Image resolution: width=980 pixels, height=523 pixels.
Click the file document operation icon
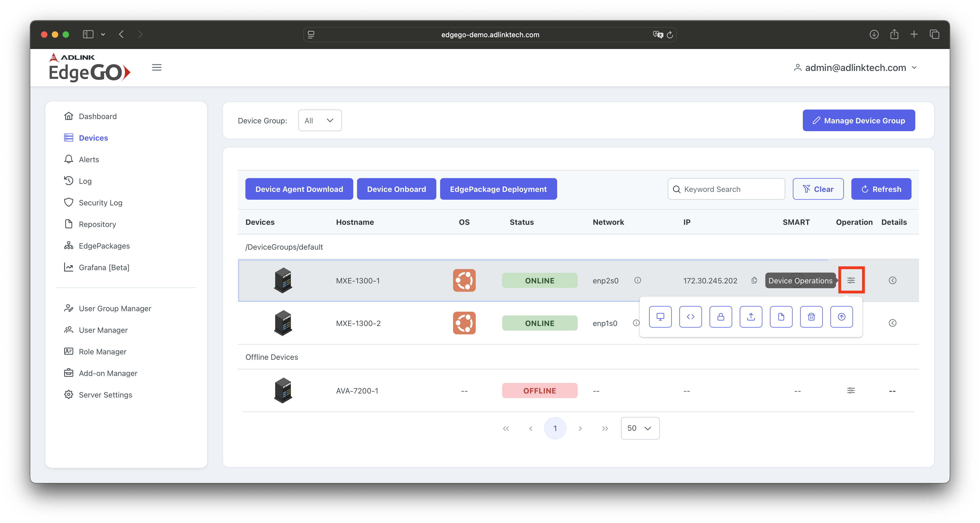781,317
